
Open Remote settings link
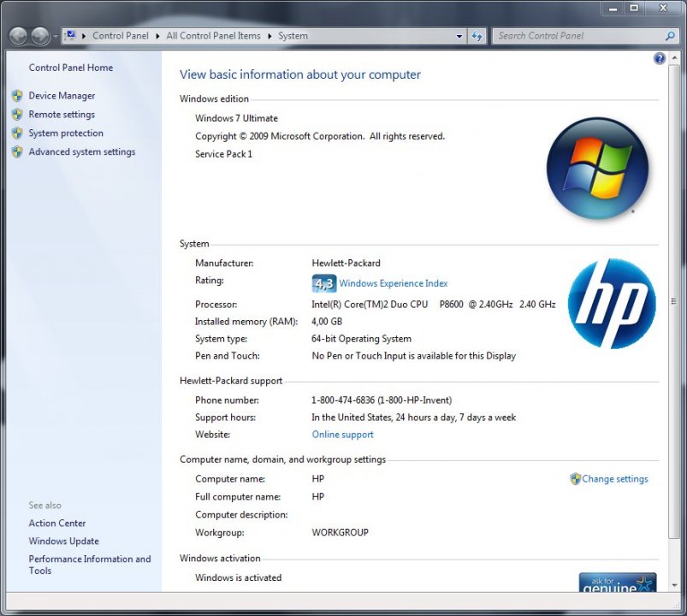pos(62,115)
